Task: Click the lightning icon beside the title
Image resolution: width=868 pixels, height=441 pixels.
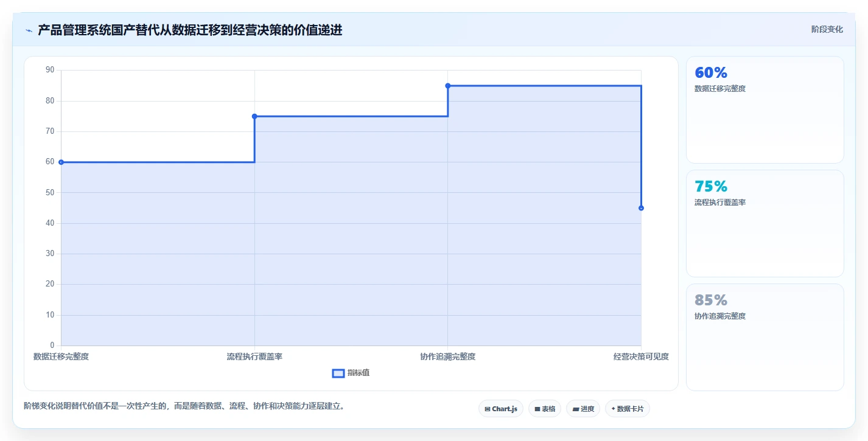Action: [x=29, y=30]
